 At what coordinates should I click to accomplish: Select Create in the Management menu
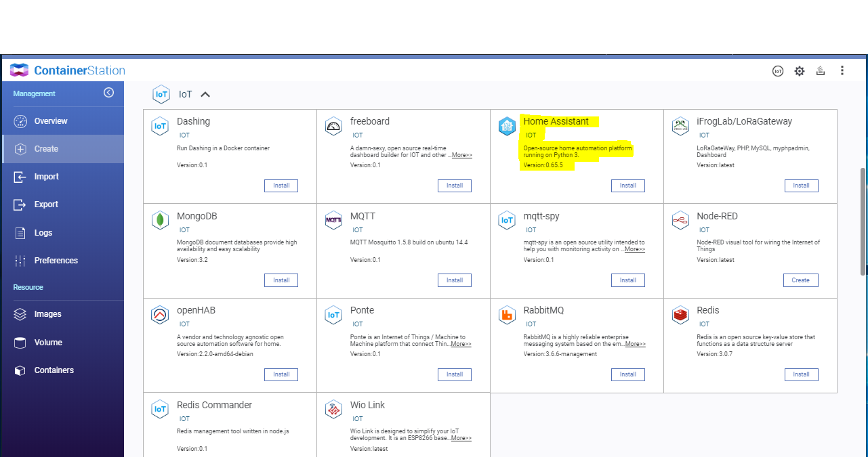pos(46,148)
